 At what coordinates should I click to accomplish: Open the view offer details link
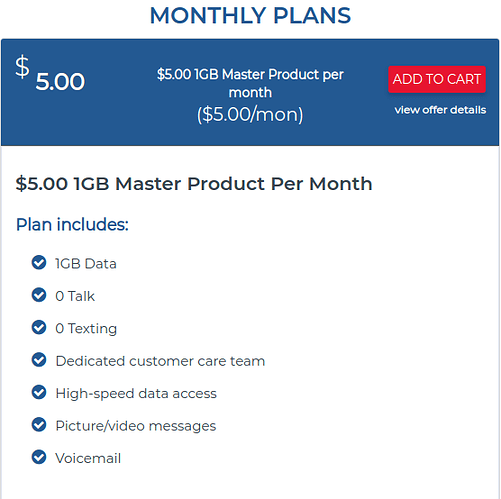[440, 110]
